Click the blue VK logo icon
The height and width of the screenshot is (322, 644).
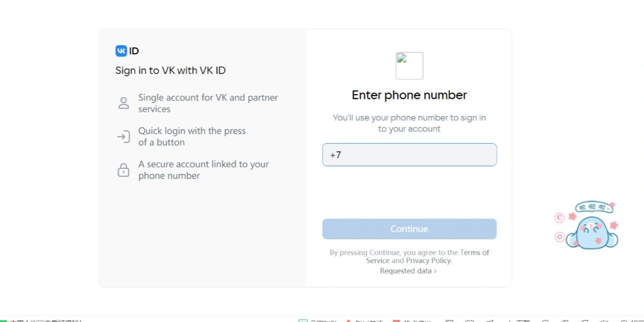coord(122,51)
